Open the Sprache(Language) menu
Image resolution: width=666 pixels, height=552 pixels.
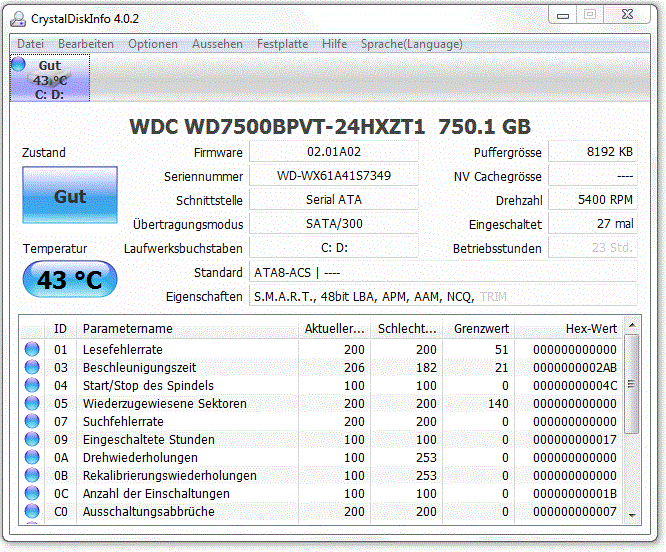pos(412,44)
